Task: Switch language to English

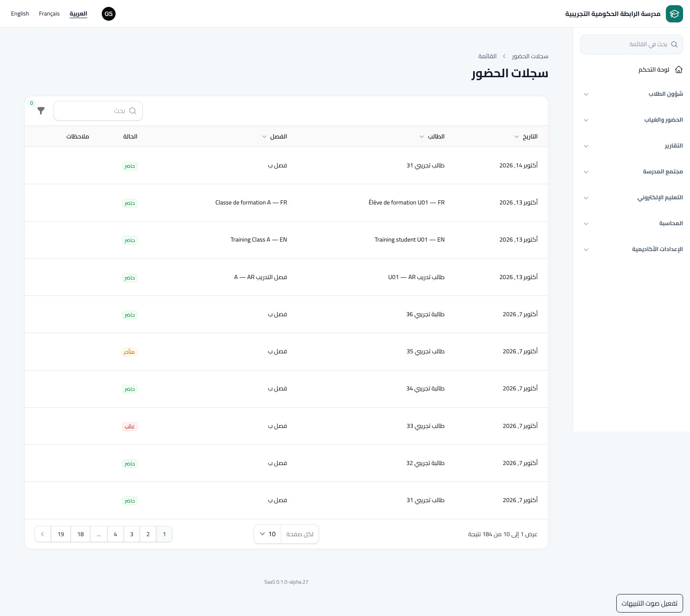Action: pos(20,14)
